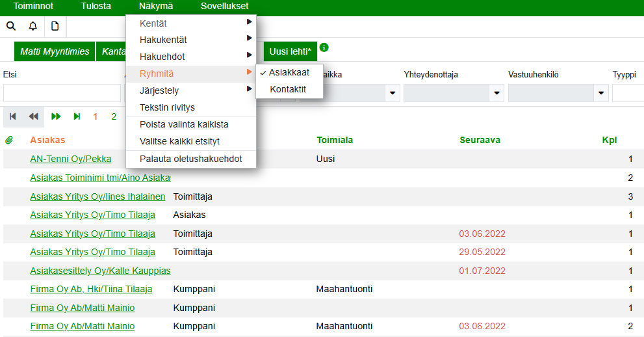Open Asiakasesittely Oy/Kalle Kauppias link
Screen dimensions: 644x337
coord(100,271)
